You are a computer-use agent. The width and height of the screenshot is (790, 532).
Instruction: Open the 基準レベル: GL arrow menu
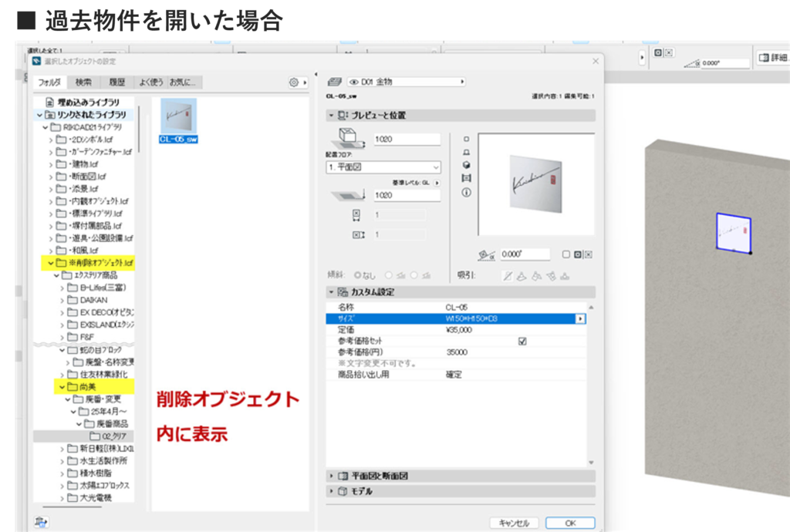[x=437, y=183]
